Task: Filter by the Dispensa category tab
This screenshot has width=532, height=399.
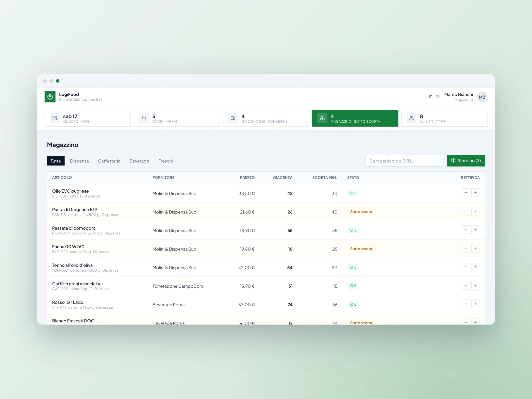Action: tap(79, 161)
